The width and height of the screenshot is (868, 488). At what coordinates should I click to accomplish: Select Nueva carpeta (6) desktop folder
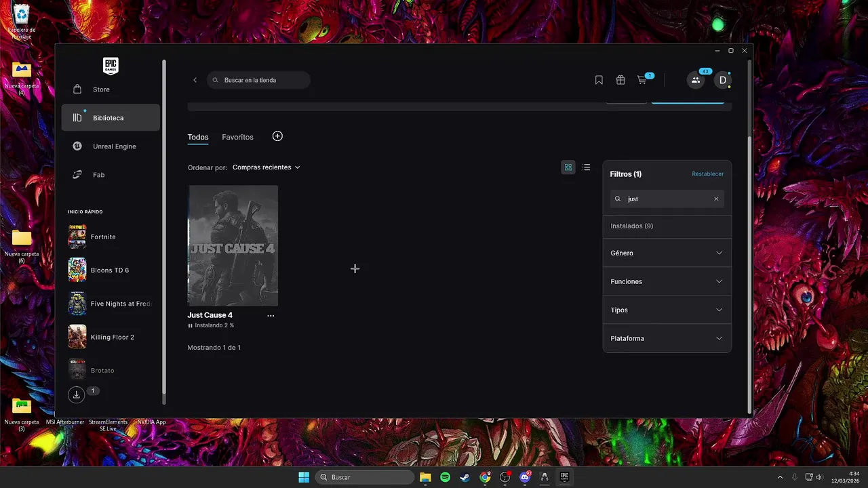tap(22, 245)
